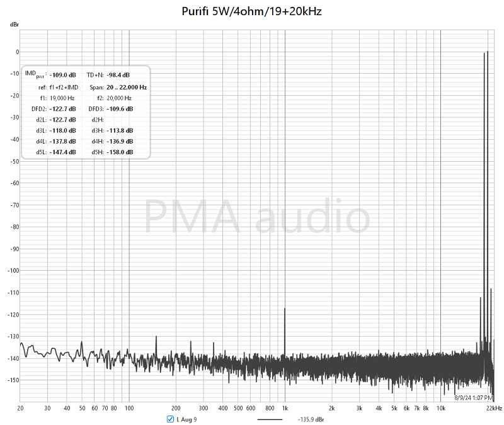Click the 0 y-axis tick label
This screenshot has height=425, width=504.
click(18, 52)
